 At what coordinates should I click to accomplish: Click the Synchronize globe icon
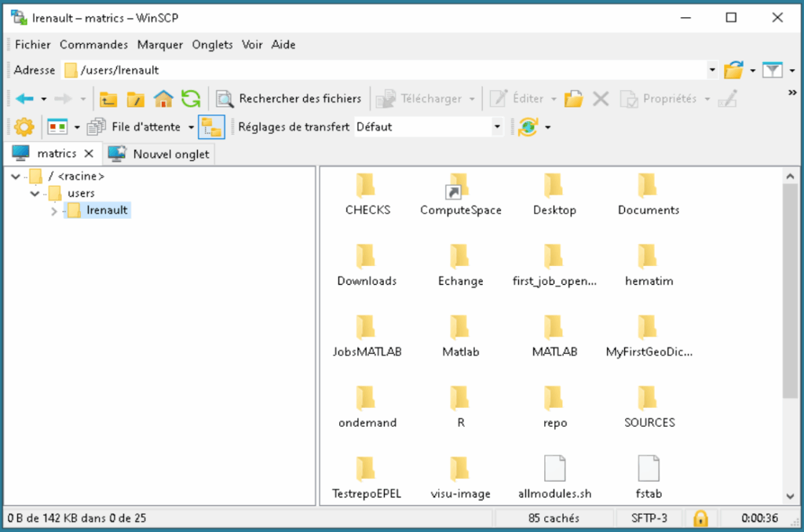(x=528, y=126)
